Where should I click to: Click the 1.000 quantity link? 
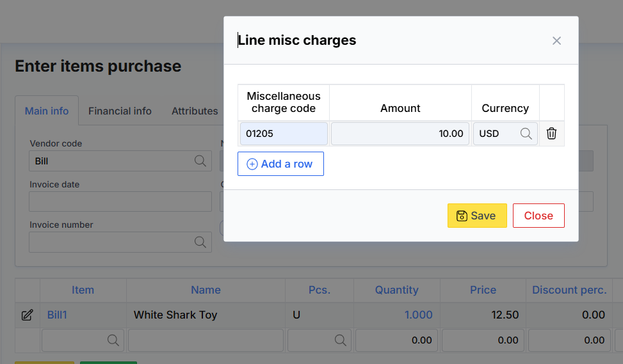[x=418, y=315]
